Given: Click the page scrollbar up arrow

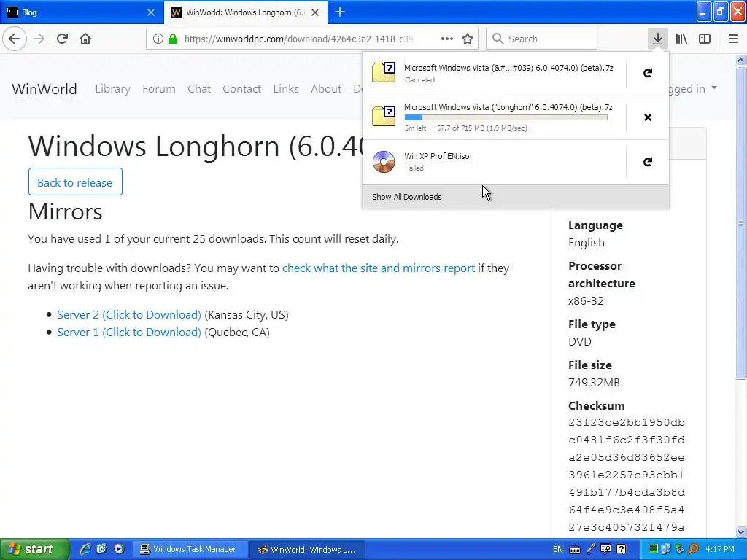Looking at the screenshot, I should coord(741,60).
